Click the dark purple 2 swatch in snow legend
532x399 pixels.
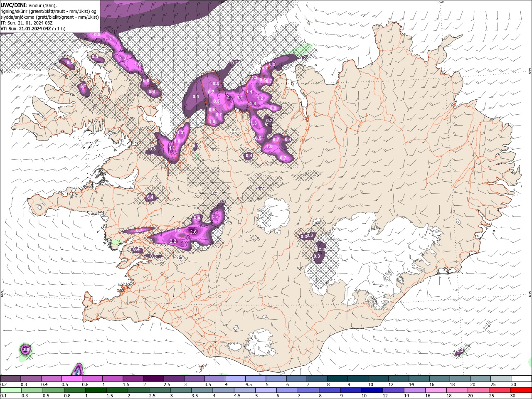click(153, 379)
